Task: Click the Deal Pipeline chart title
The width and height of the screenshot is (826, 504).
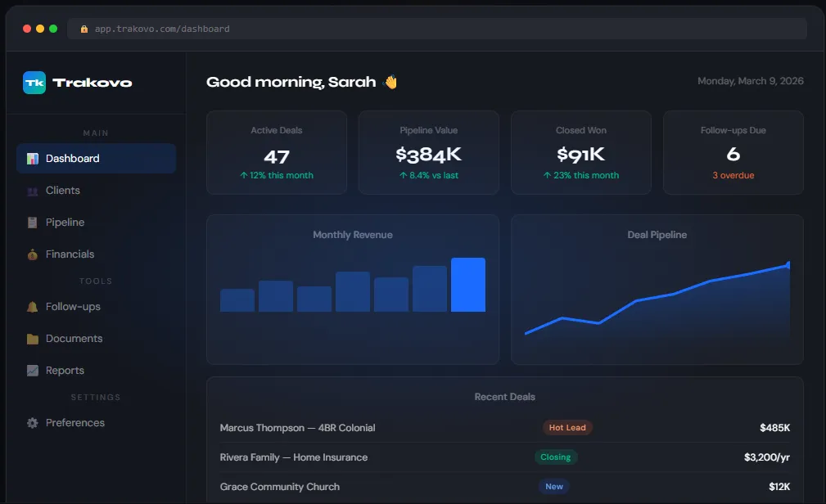Action: tap(657, 235)
